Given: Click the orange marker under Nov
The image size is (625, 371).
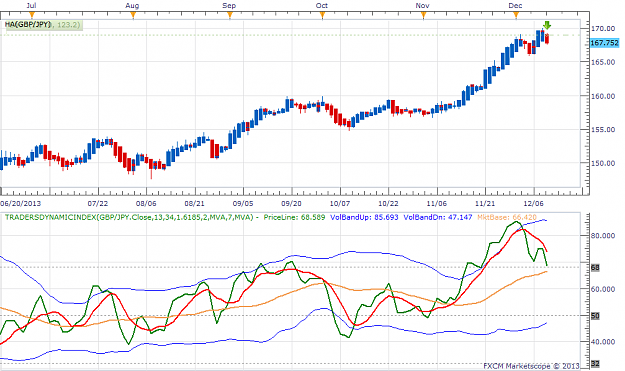Looking at the screenshot, I should [x=423, y=15].
